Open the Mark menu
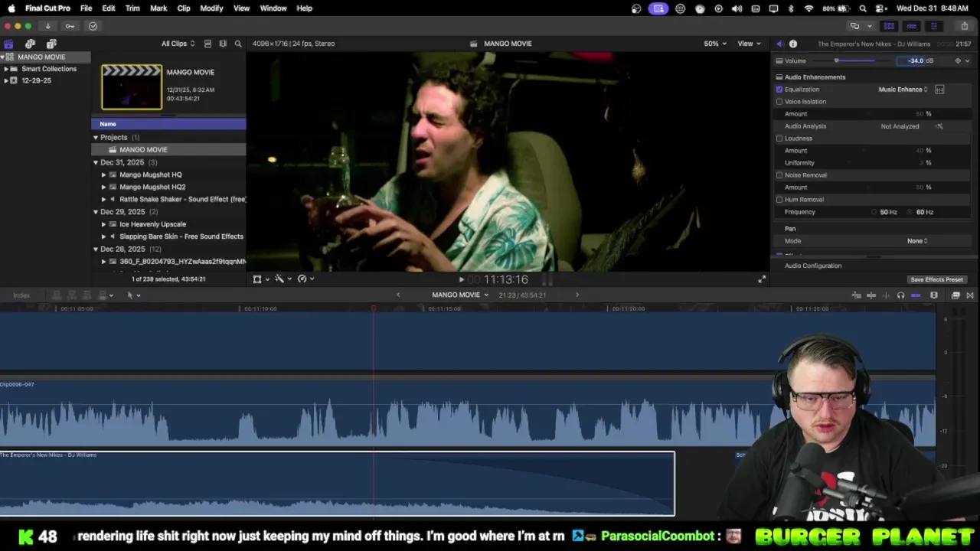The image size is (980, 551). point(158,8)
